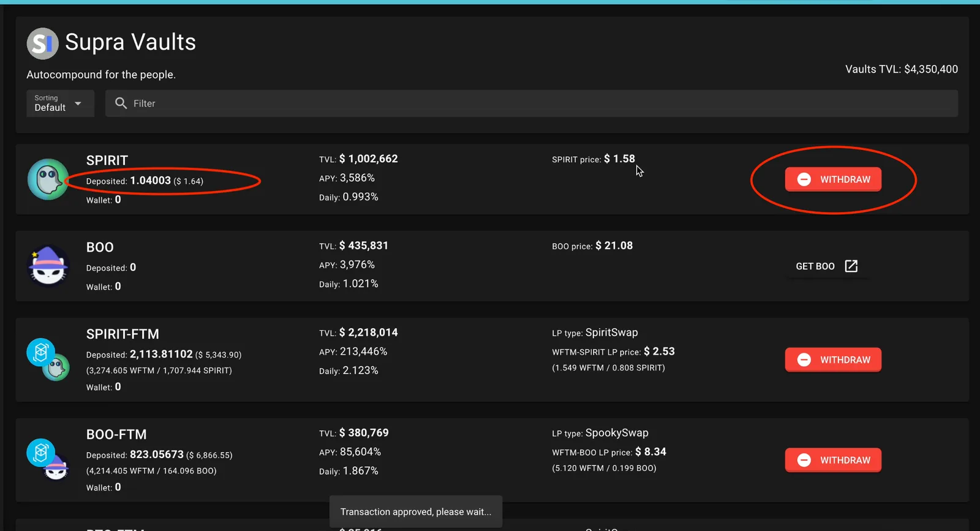The width and height of the screenshot is (980, 531).
Task: Focus the Filter search field
Action: pos(532,104)
